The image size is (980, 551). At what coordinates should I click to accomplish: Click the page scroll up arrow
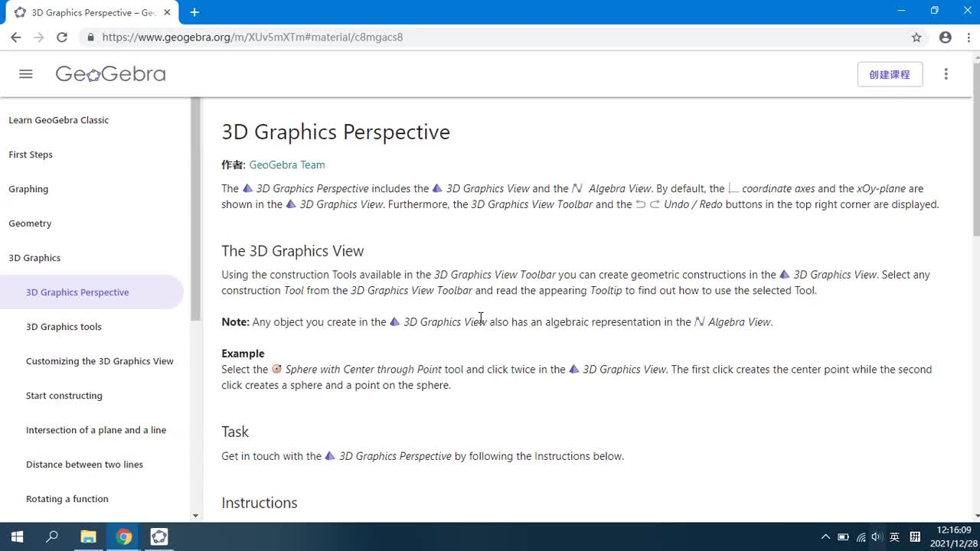[975, 57]
